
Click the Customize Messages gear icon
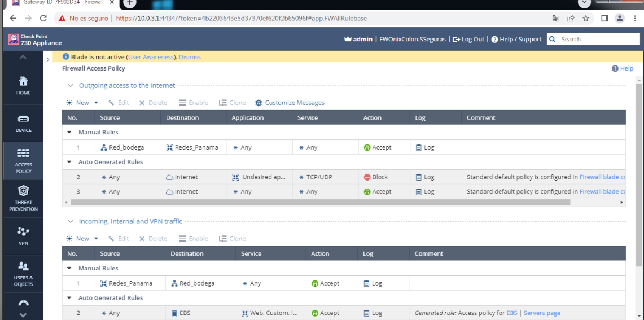point(259,103)
